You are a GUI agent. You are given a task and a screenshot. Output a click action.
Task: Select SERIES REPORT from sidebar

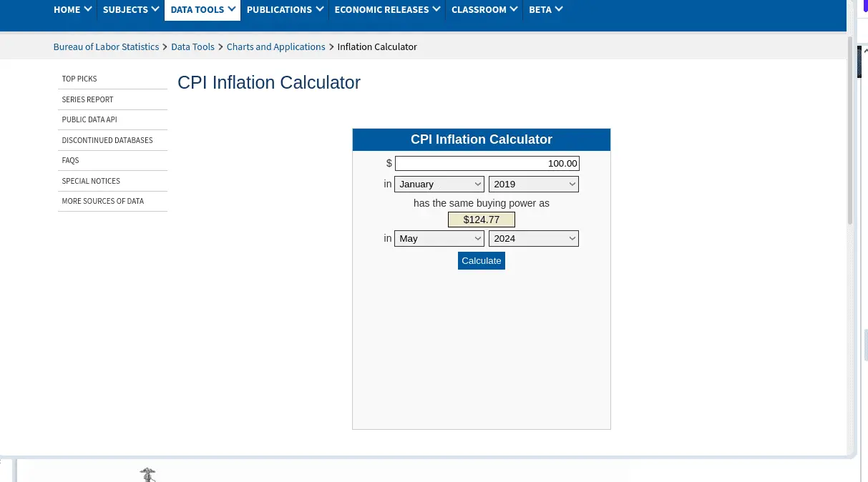click(87, 99)
